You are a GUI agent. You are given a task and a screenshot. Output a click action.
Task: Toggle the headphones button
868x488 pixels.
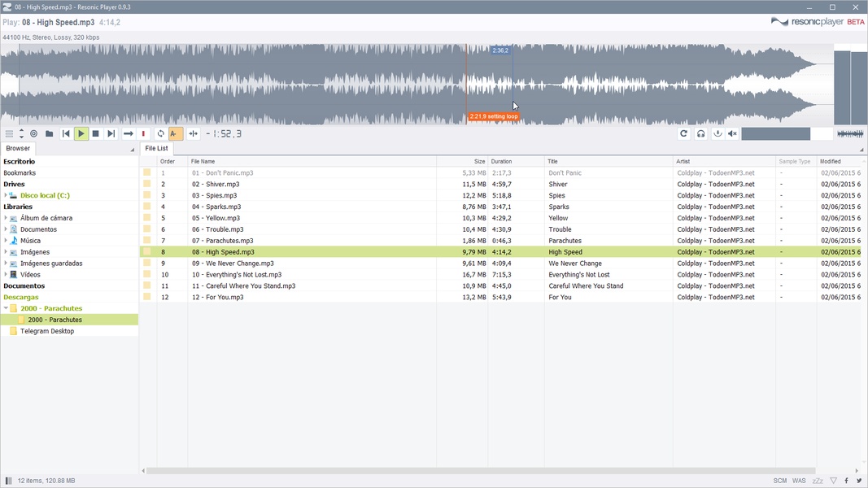(700, 133)
